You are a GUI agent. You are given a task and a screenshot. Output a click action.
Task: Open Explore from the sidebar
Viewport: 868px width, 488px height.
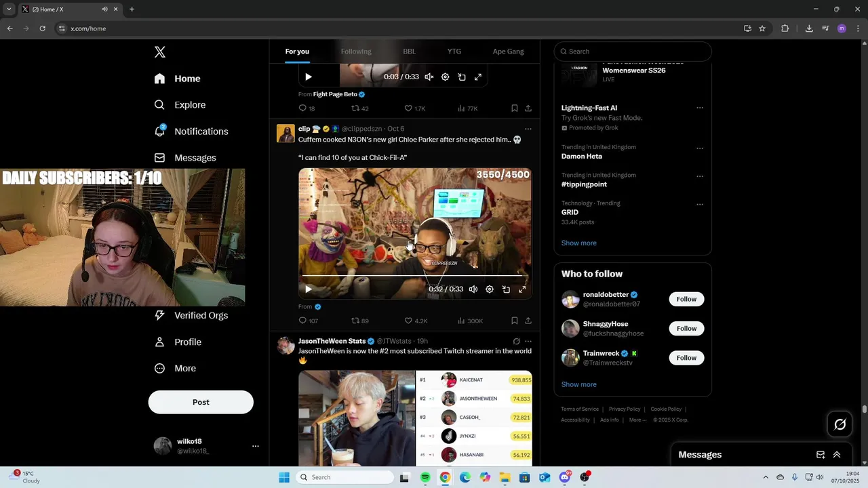(180, 105)
